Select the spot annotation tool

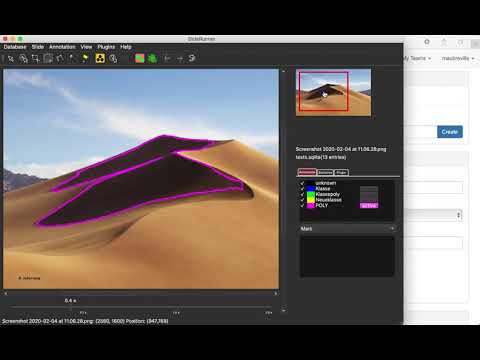tap(72, 59)
